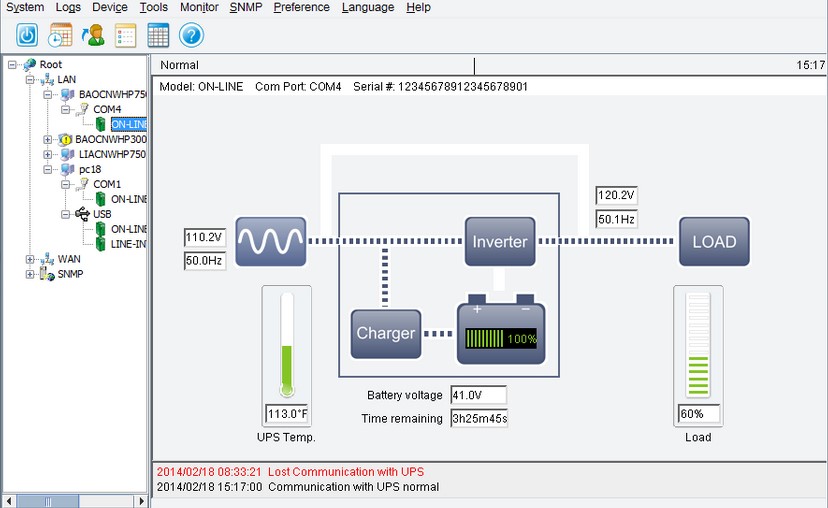Collapse the COM1 node
Viewport: 828px width, 508px height.
point(65,184)
